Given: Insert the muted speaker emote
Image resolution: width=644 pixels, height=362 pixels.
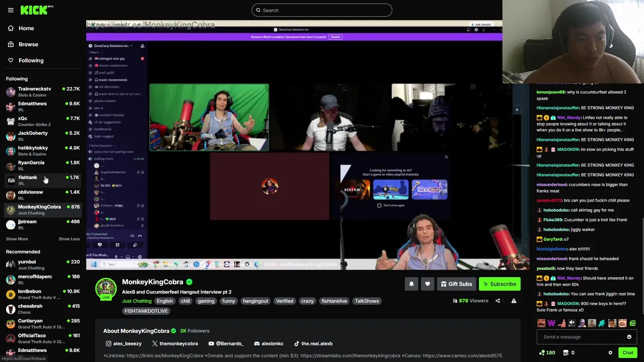Looking at the screenshot, I should [x=572, y=323].
